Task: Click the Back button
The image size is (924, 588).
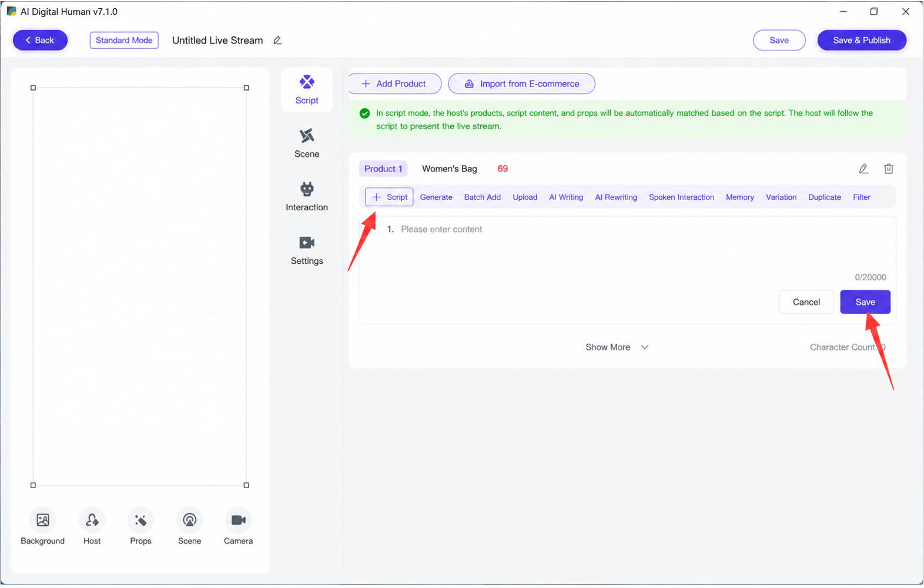Action: point(40,41)
